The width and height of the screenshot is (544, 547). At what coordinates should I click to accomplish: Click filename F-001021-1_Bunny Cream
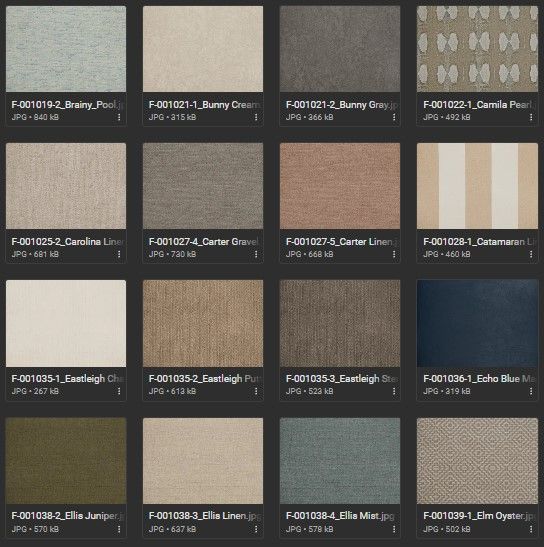click(x=205, y=105)
